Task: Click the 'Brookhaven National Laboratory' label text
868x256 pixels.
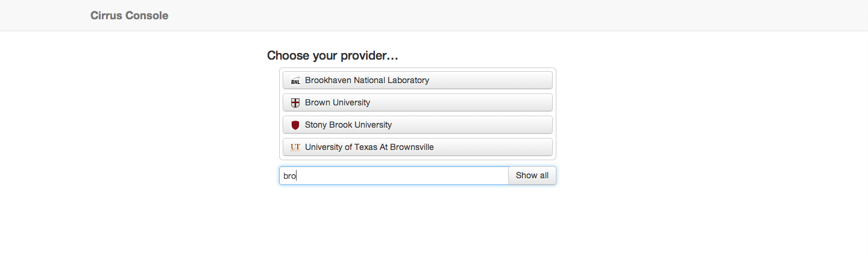Action: coord(367,80)
